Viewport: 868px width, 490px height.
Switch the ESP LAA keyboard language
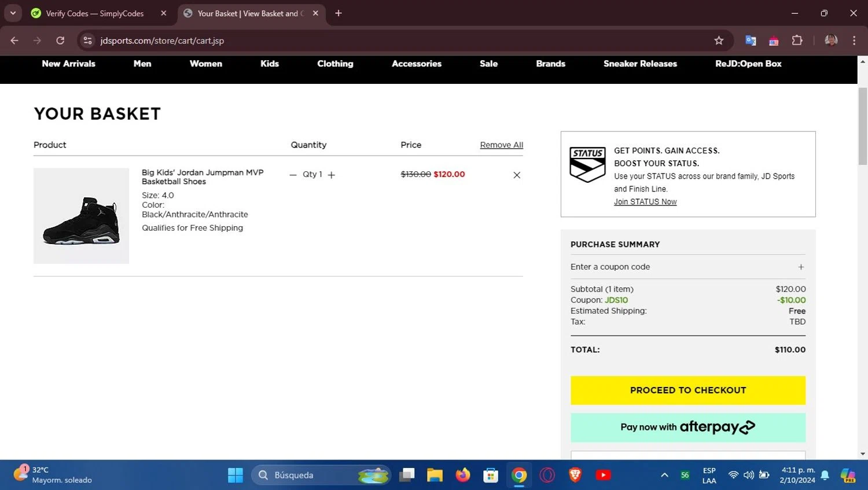[709, 475]
